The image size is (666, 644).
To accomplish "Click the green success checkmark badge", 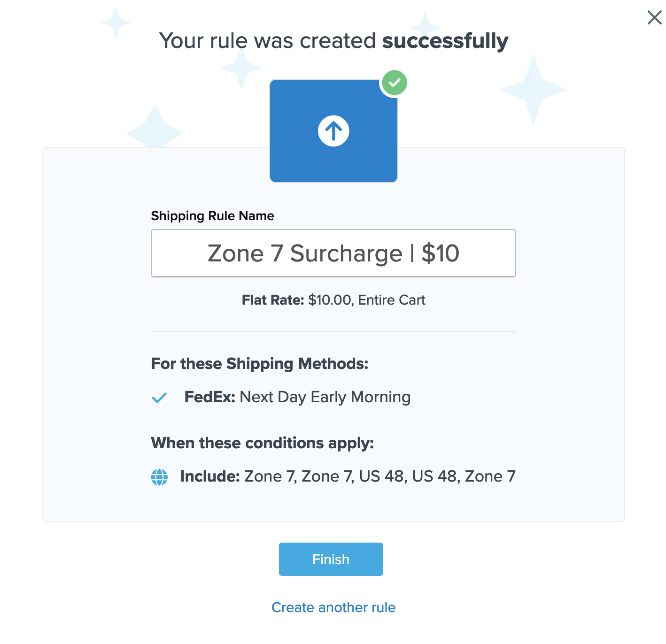I will 394,83.
